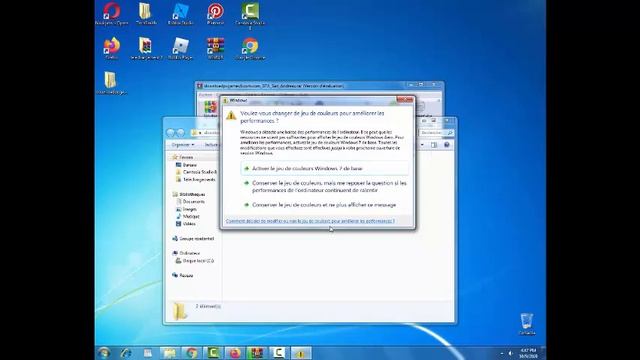Open the Opera browser desktop shortcut
This screenshot has width=640, height=360.
pos(111,14)
